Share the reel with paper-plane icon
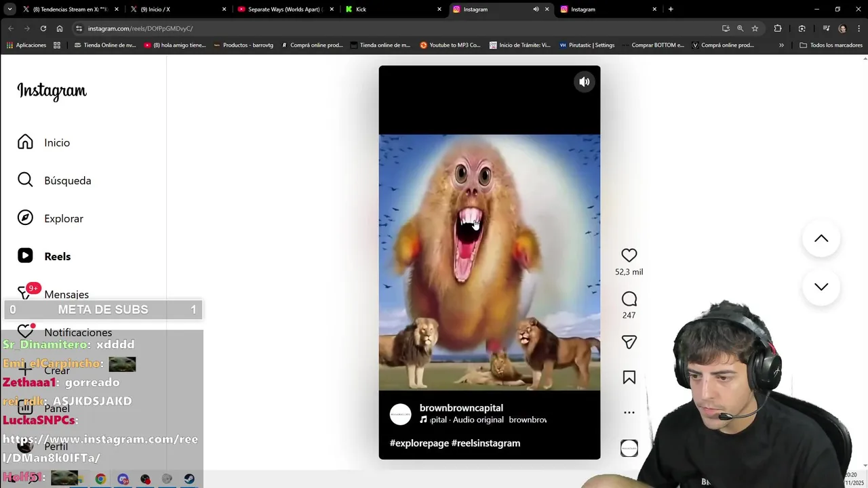This screenshot has height=488, width=868. [x=629, y=342]
